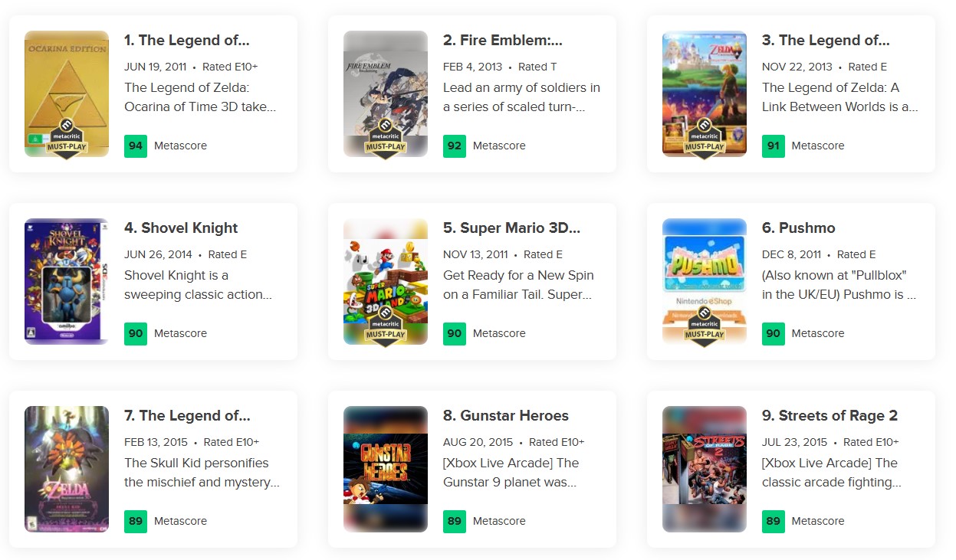Screen dimensions: 956x560
Task: Click the Must-Play badge on Pushmo cover
Action: click(x=705, y=327)
